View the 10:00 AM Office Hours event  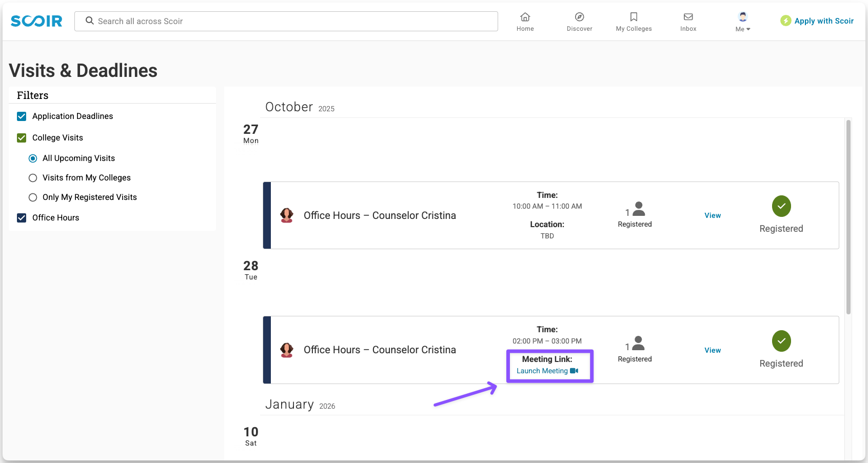click(x=712, y=215)
